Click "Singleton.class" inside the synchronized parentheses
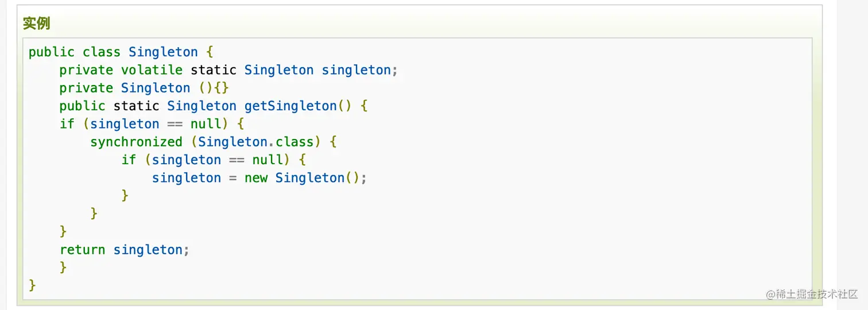Image resolution: width=868 pixels, height=310 pixels. coord(256,142)
